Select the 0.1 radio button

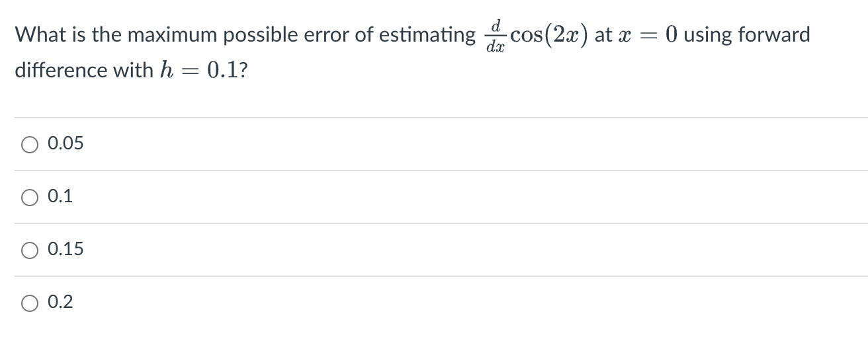click(x=30, y=197)
